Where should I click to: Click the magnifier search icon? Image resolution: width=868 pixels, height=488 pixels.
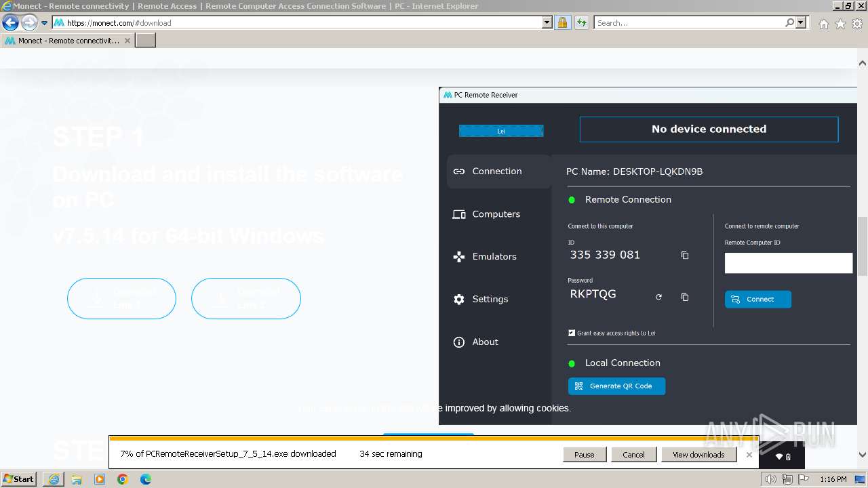click(x=789, y=22)
